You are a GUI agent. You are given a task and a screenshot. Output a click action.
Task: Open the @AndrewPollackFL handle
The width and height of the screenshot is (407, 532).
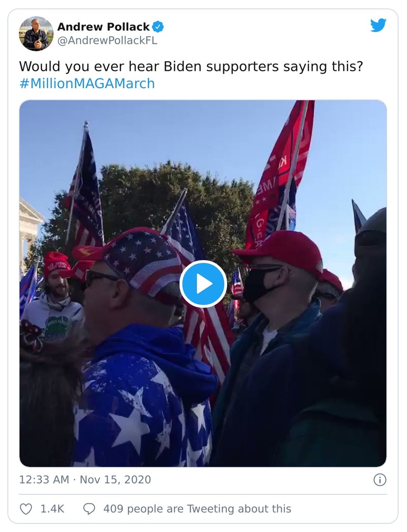[x=107, y=41]
